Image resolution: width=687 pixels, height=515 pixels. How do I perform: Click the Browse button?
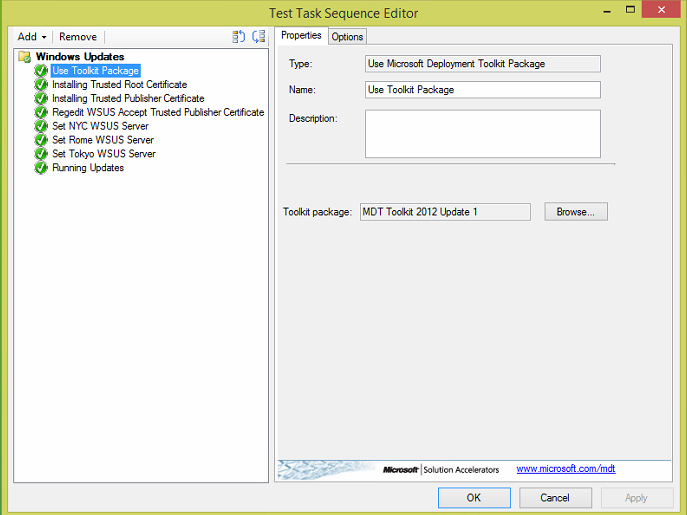[576, 212]
